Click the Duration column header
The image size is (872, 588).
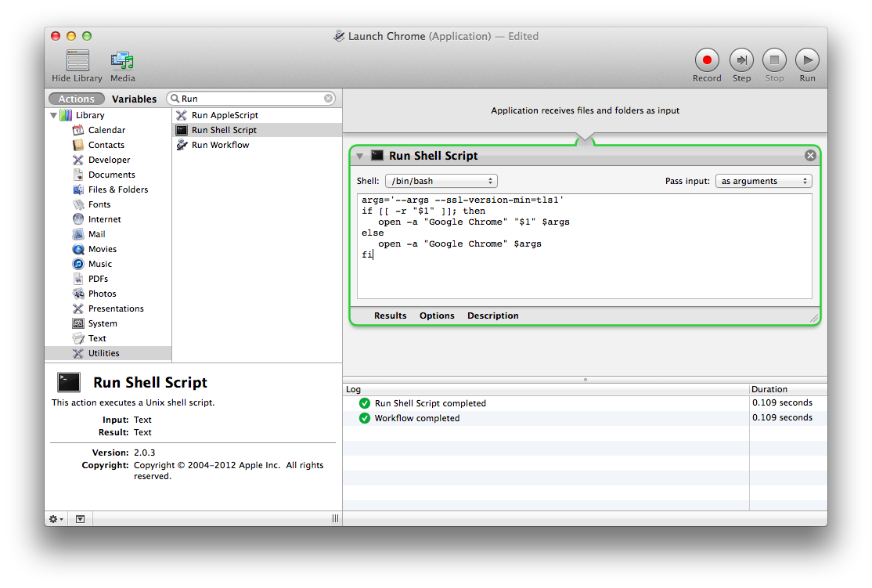[x=788, y=389]
